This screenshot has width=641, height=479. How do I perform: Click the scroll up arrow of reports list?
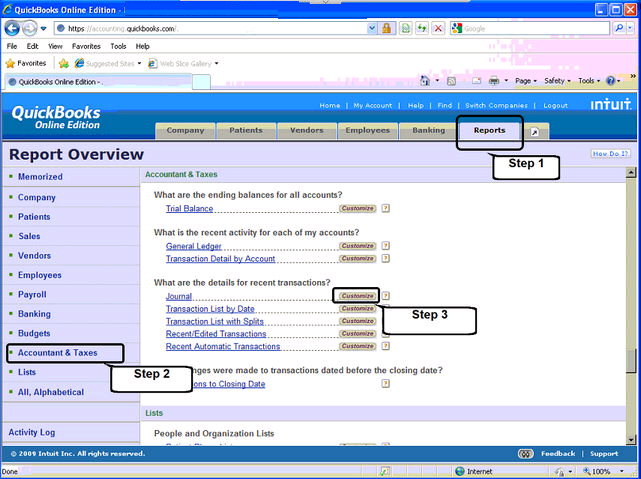631,173
